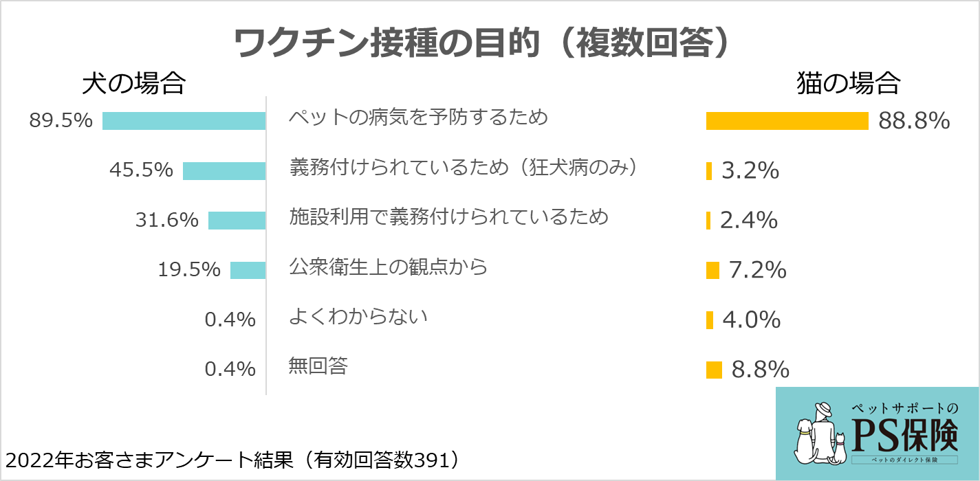Select the 施設利用で義務付けられているため label

pyautogui.click(x=449, y=217)
